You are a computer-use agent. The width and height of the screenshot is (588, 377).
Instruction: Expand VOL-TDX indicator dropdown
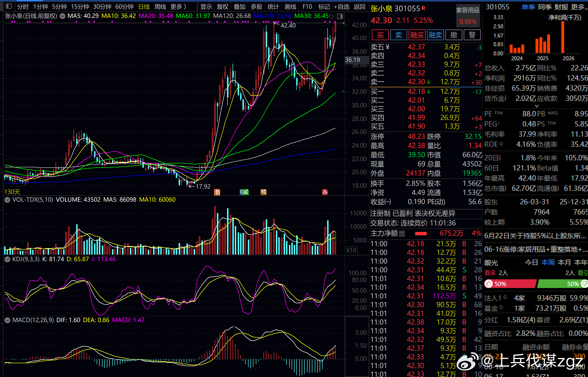point(7,200)
